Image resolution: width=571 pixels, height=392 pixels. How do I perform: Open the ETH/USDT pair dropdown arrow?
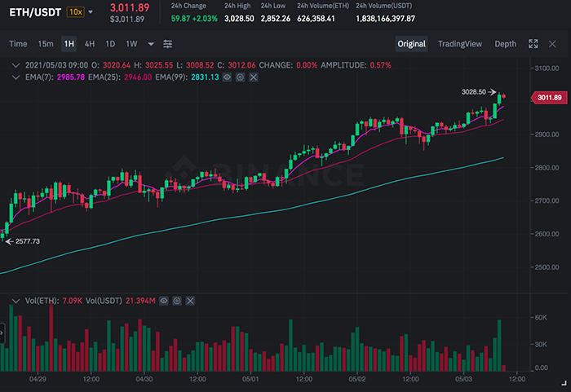pos(91,12)
